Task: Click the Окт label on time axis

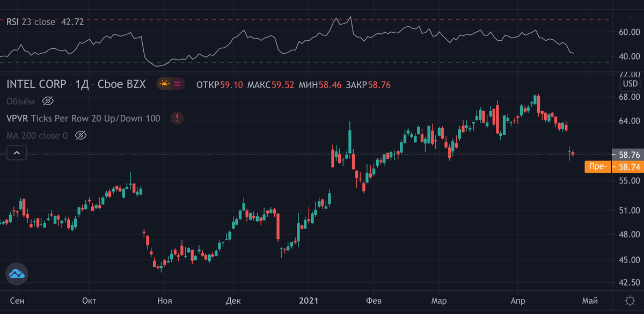Action: click(x=89, y=300)
